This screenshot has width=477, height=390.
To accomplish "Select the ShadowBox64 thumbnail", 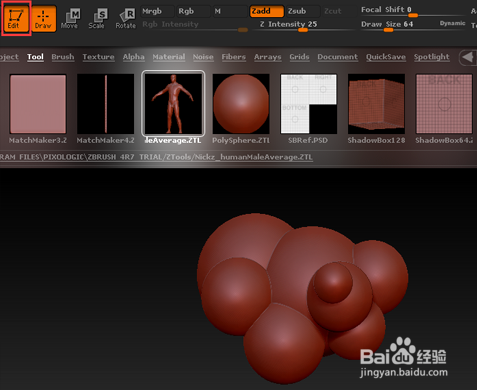I will [x=444, y=104].
